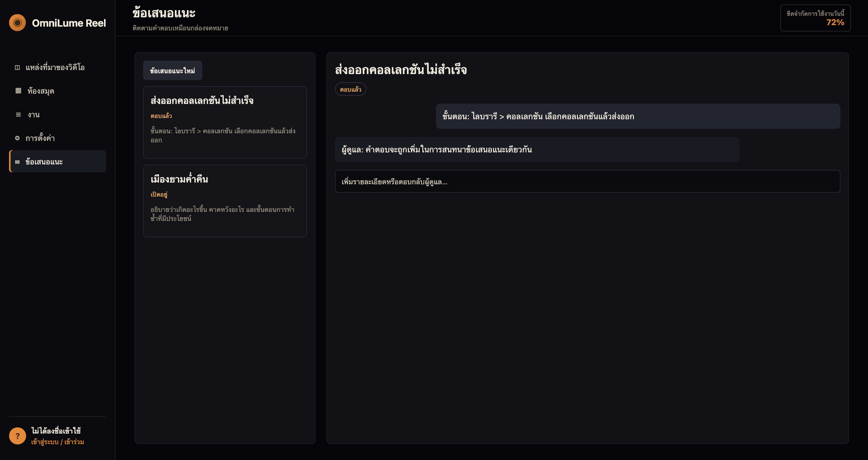The height and width of the screenshot is (460, 868).
Task: Click the แหล่งที่มาของวิดีโอ sidebar icon
Action: (x=18, y=67)
